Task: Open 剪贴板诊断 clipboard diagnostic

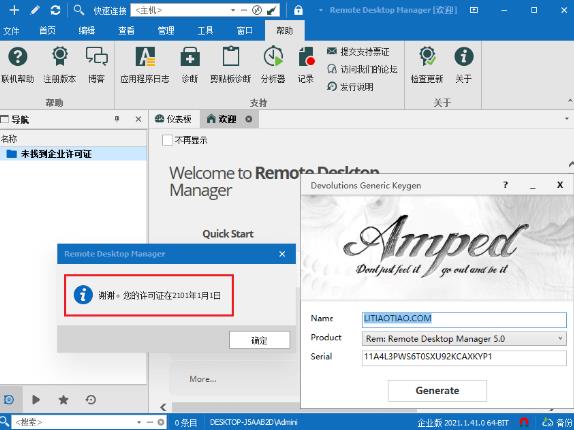Action: [x=231, y=65]
